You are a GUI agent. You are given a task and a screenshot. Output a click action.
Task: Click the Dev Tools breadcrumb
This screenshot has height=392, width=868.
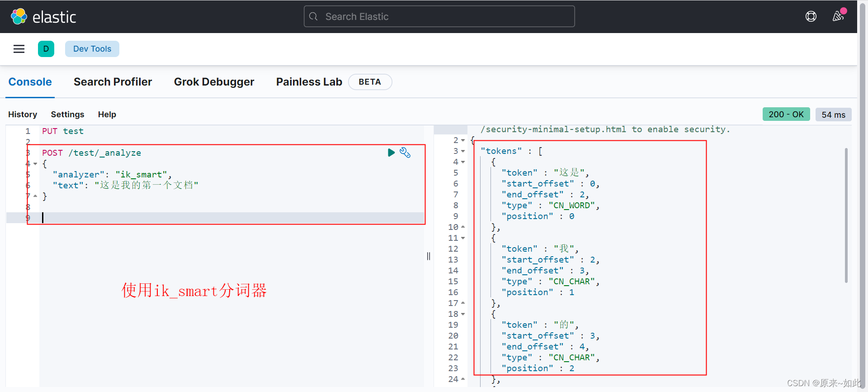coord(92,49)
